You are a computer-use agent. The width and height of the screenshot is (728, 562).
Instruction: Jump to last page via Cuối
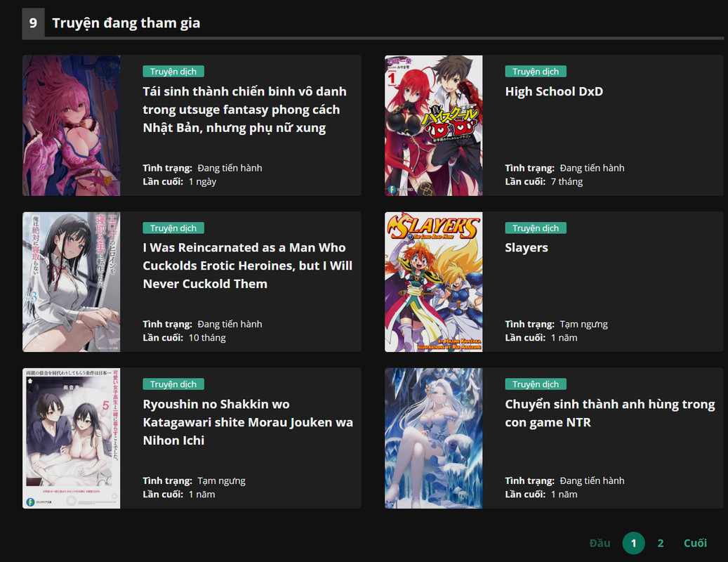pos(695,543)
